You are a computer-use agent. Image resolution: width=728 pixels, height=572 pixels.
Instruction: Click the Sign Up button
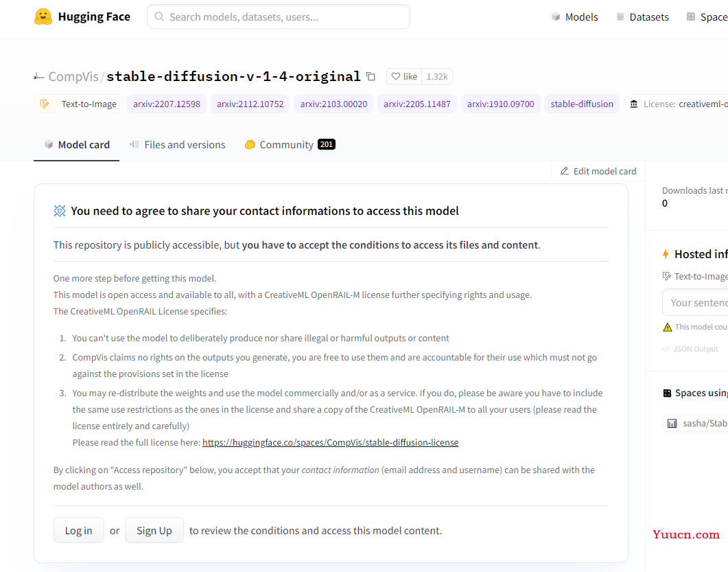[x=154, y=530]
